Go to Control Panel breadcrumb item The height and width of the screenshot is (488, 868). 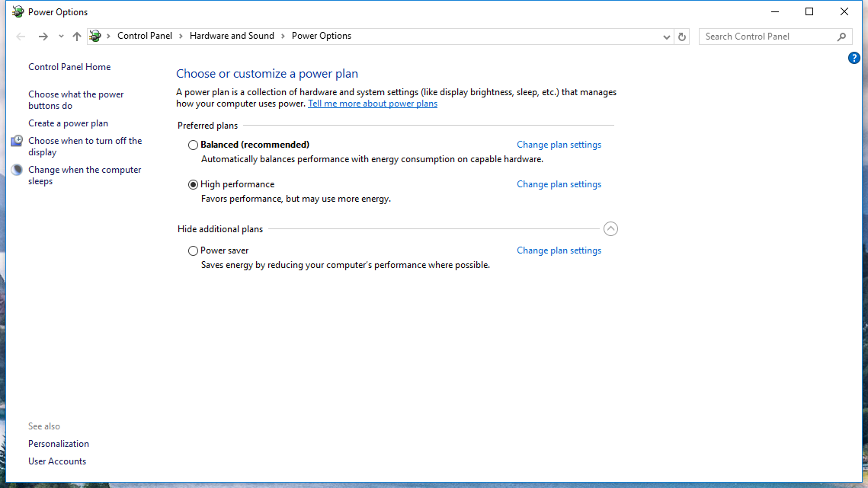click(x=144, y=36)
